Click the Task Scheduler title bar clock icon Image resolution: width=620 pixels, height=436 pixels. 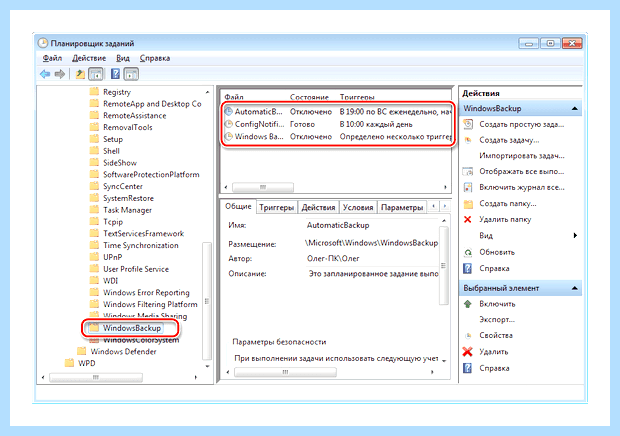[42, 43]
